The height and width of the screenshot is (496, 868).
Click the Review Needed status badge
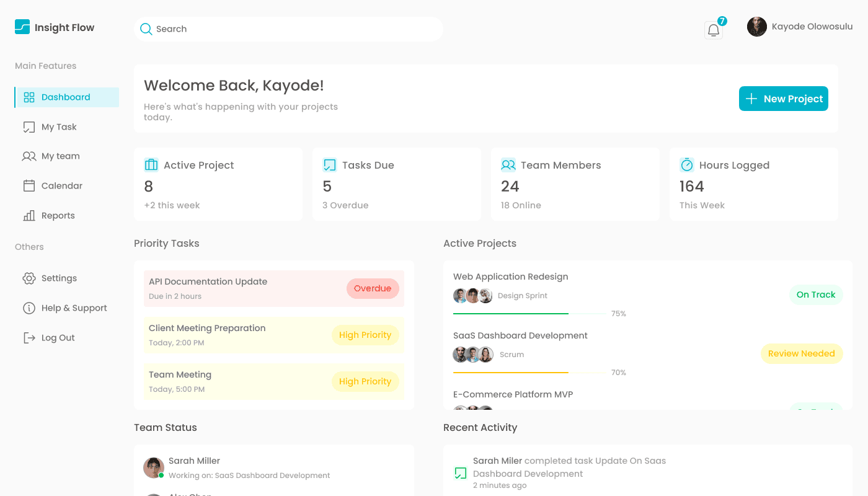(x=801, y=353)
